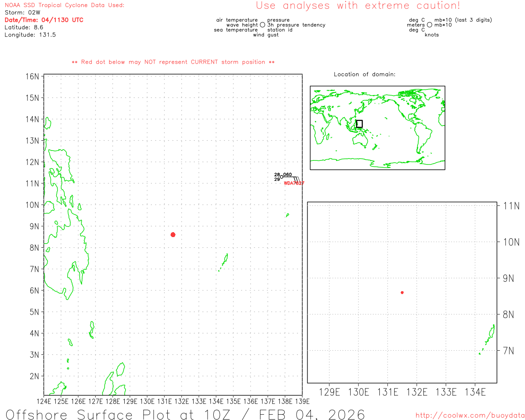Viewport: 525px width, 420px height.
Task: Click the small island near 9.5N 138E
Action: tap(288, 215)
